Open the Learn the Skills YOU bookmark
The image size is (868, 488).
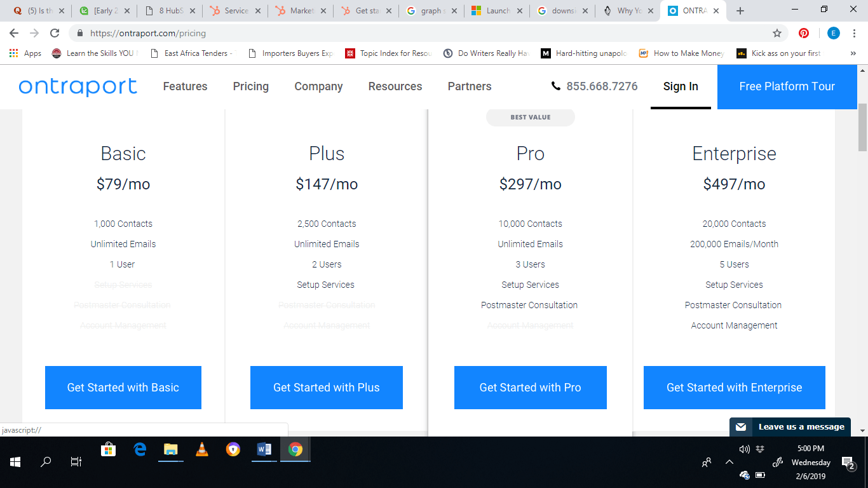point(95,53)
